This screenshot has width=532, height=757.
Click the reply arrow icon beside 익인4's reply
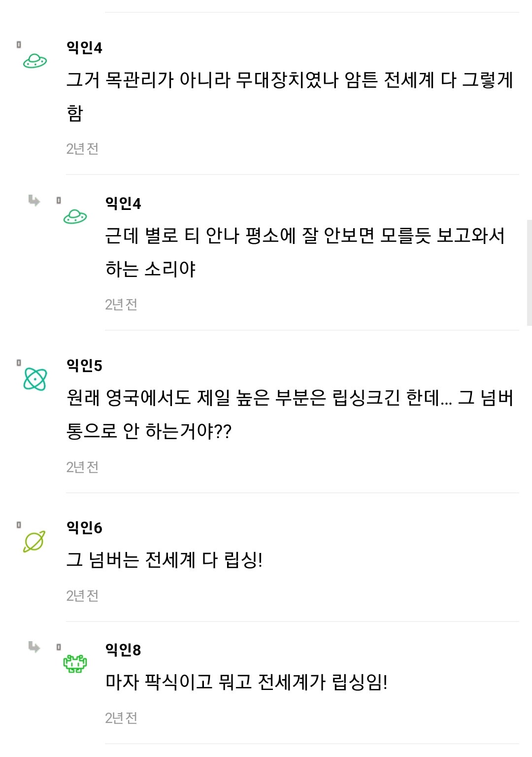pos(34,200)
